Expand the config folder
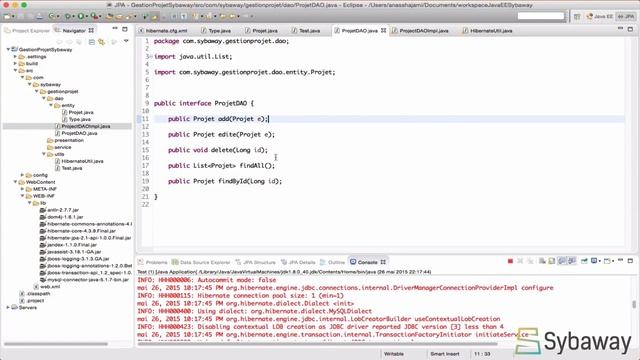640x360 pixels. pyautogui.click(x=22, y=175)
